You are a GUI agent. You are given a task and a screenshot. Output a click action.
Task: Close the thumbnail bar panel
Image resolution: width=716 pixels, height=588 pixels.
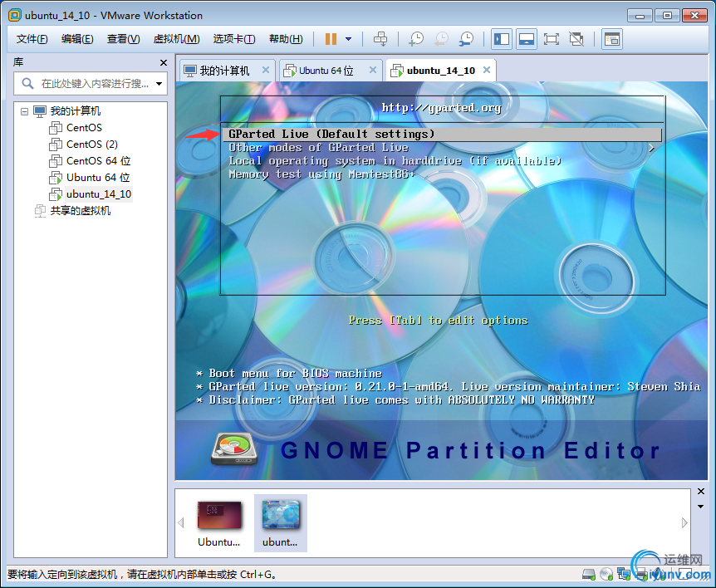coord(701,492)
